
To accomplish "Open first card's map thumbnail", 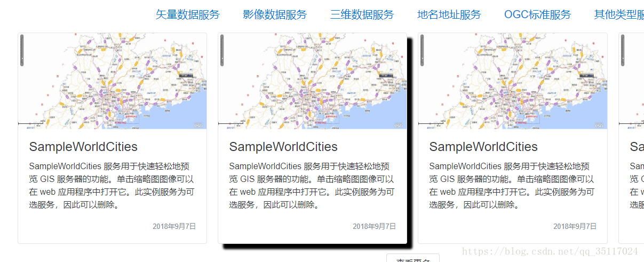I will pos(113,81).
